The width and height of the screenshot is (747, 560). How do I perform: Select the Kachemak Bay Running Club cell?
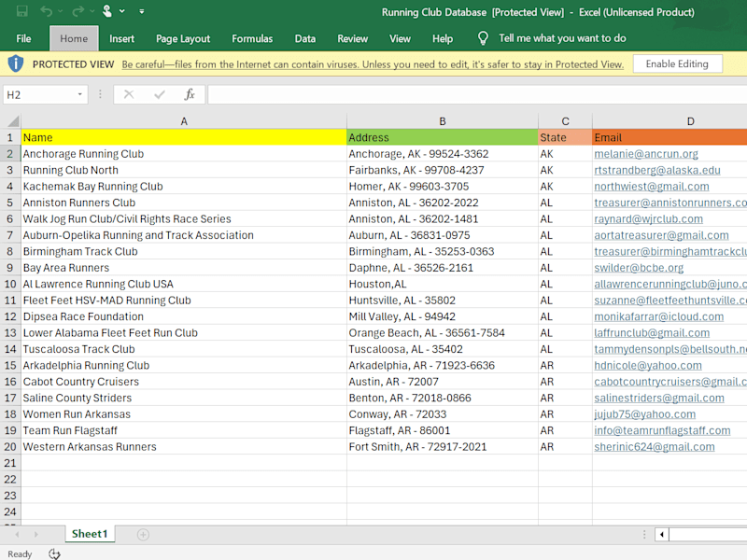[x=184, y=186]
